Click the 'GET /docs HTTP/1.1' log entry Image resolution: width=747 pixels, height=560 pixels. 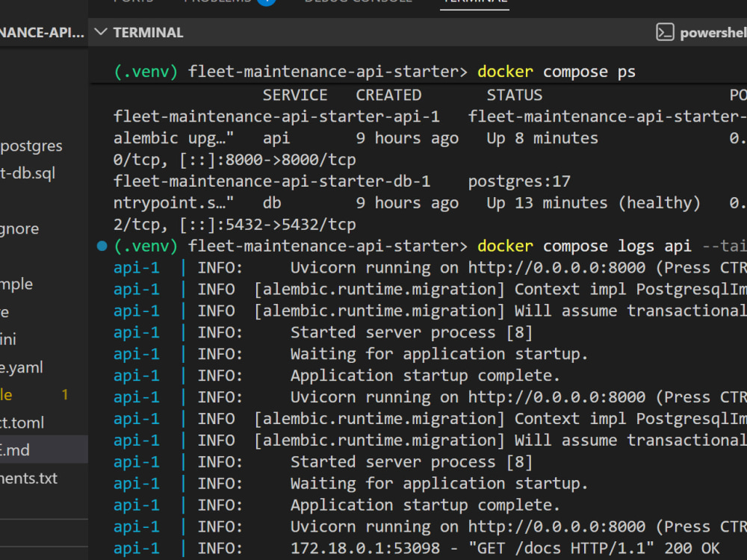pyautogui.click(x=561, y=548)
